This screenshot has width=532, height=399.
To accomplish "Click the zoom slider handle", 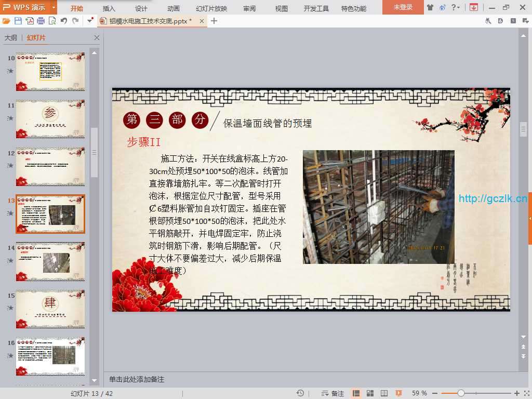I will click(x=461, y=393).
